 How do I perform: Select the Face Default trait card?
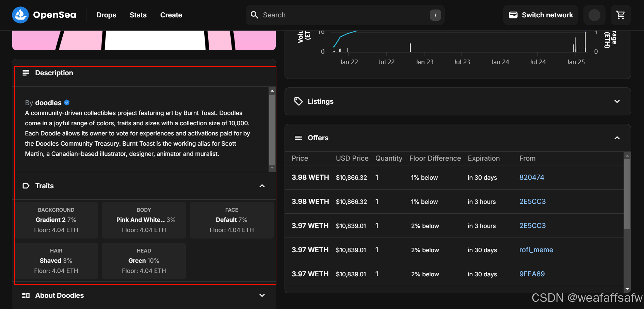click(232, 220)
